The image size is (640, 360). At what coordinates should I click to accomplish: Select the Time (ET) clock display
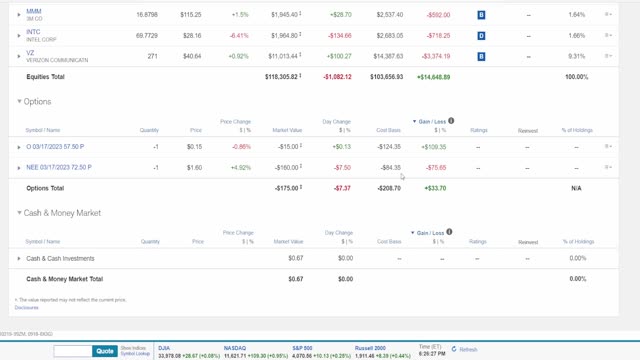(x=432, y=350)
